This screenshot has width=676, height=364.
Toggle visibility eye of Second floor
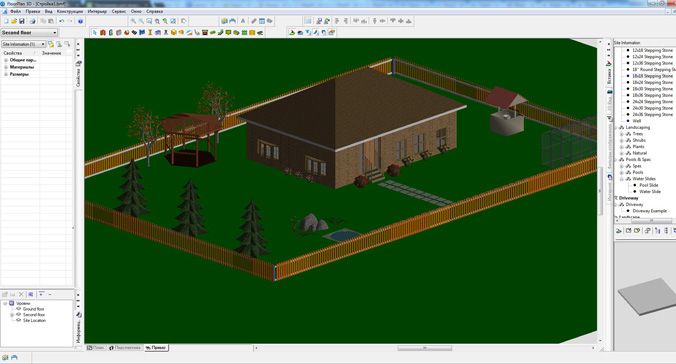click(19, 314)
